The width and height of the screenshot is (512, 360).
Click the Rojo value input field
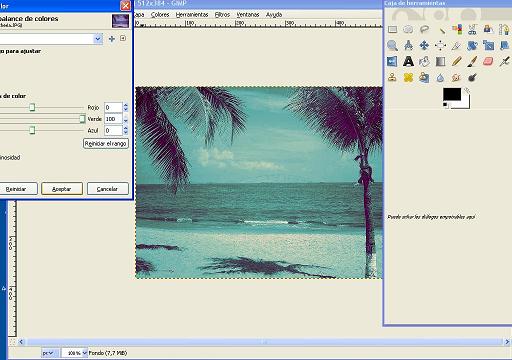pyautogui.click(x=113, y=108)
